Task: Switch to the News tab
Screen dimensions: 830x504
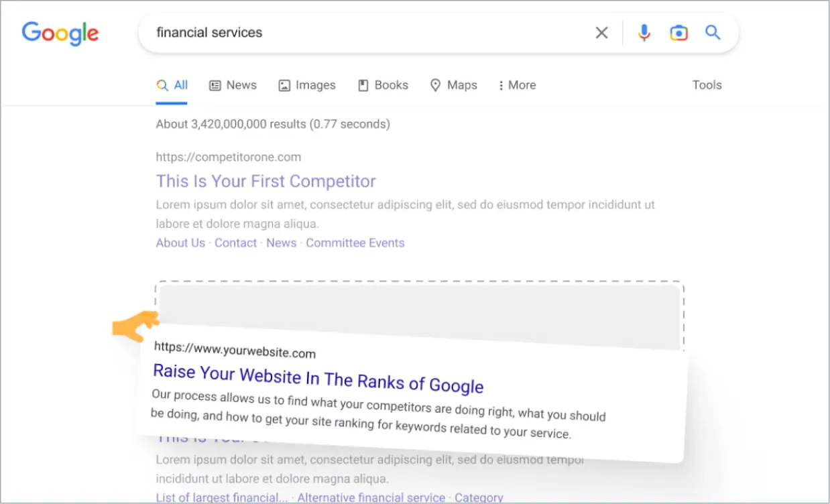Action: pos(233,85)
